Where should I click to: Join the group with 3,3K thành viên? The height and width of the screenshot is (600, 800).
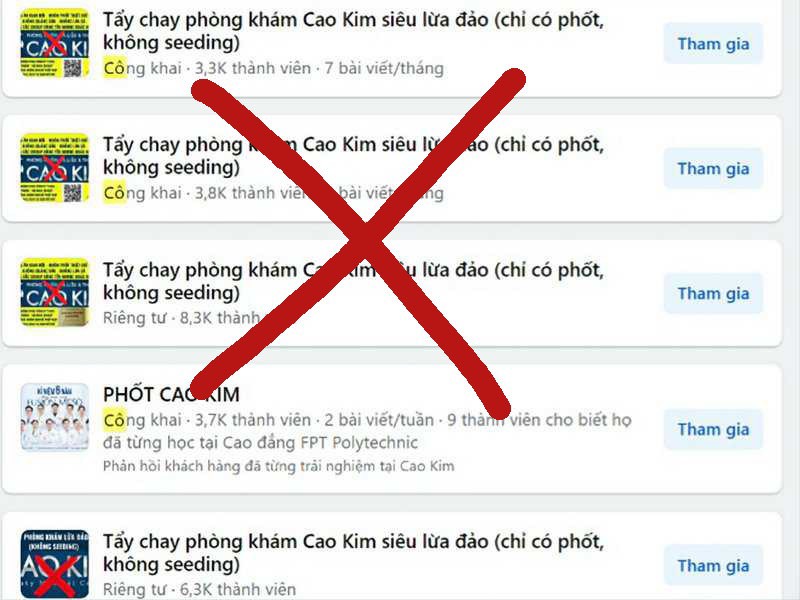(713, 44)
